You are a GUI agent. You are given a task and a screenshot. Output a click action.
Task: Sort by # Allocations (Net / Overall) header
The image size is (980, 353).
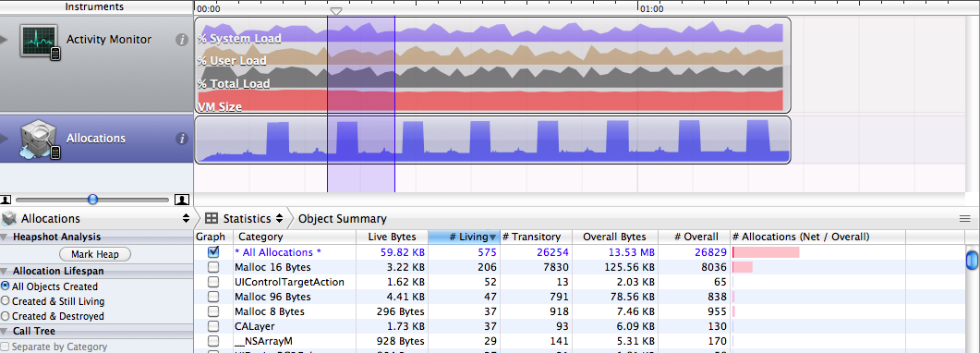point(817,237)
